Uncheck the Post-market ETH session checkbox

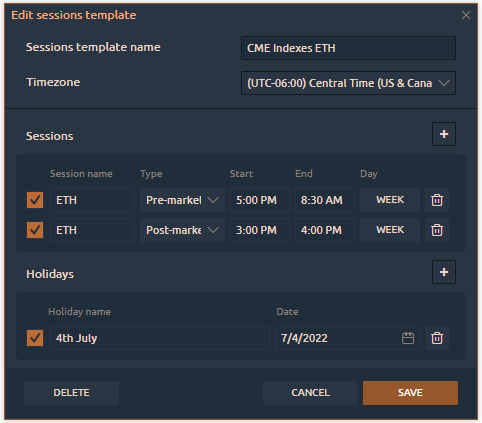click(35, 230)
